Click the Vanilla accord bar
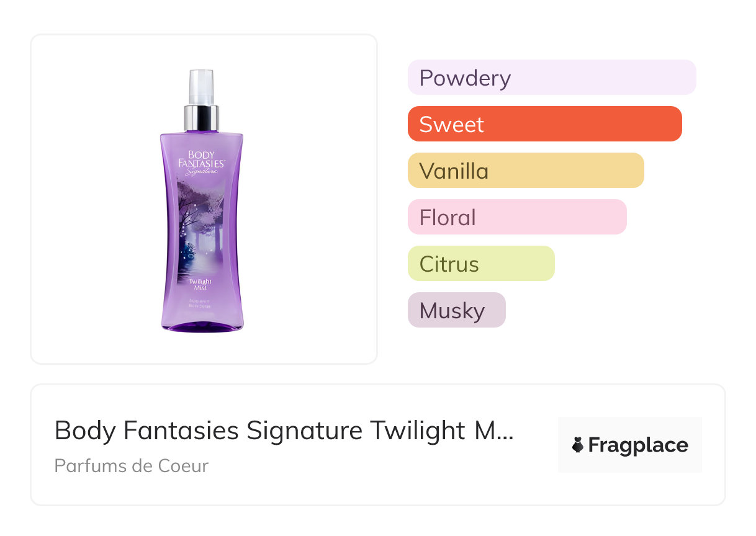Screen dimensions: 756x536 (525, 171)
